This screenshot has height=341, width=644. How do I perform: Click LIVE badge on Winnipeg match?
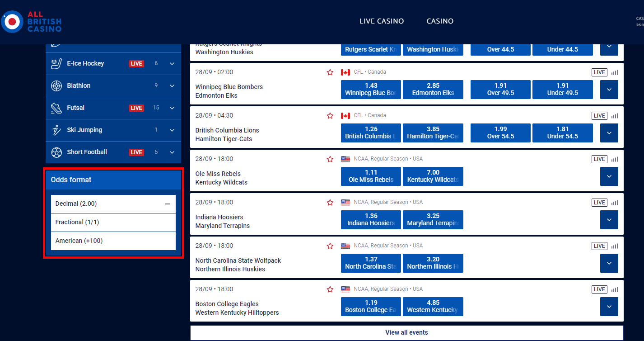(599, 72)
